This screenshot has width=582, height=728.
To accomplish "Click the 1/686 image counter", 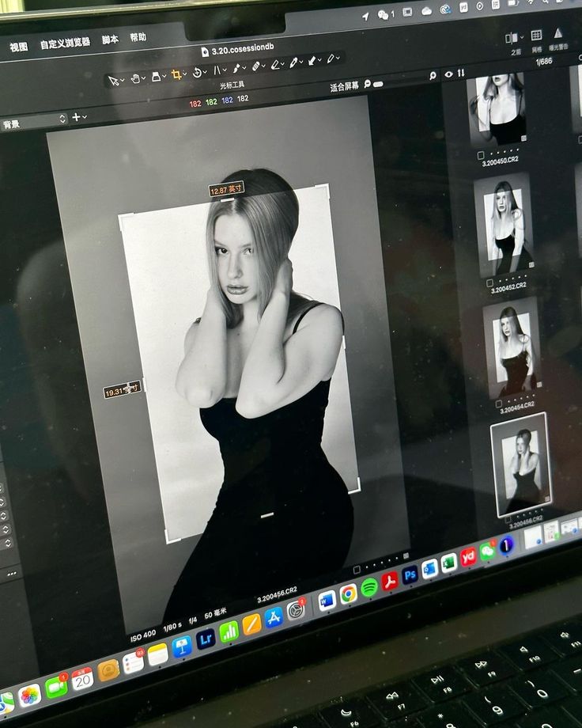I will point(544,61).
